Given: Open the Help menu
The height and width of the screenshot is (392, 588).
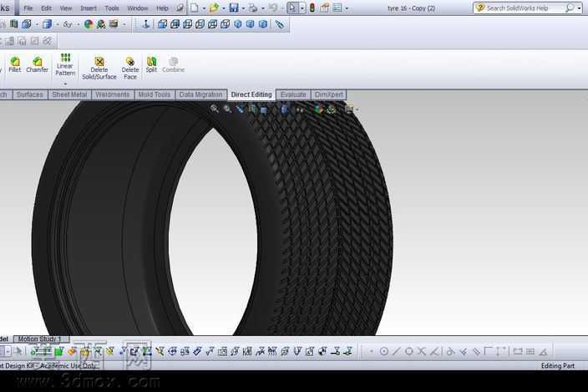Looking at the screenshot, I should (x=162, y=8).
